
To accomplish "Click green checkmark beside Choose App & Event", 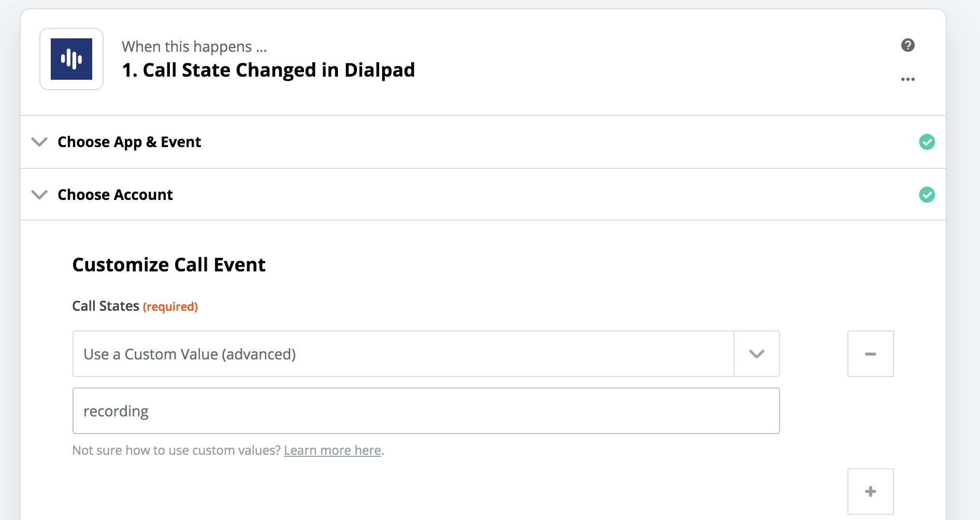I will click(927, 142).
